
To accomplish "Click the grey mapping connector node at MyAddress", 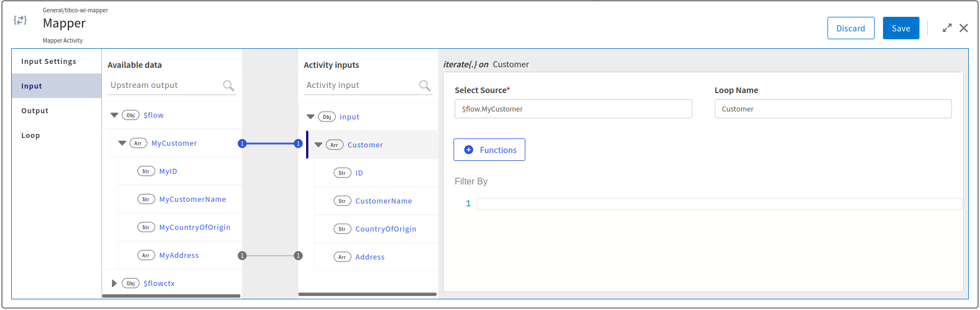I will 242,256.
